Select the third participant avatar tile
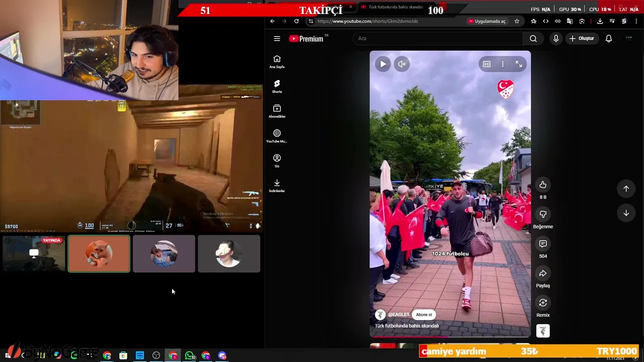644x362 pixels. (x=164, y=254)
